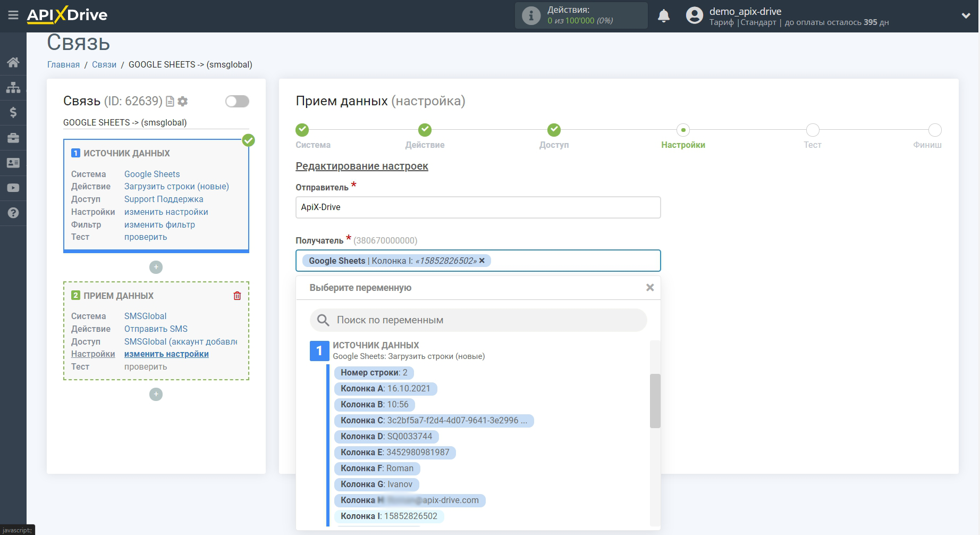Click Отправить SMS action link
980x535 pixels.
156,329
